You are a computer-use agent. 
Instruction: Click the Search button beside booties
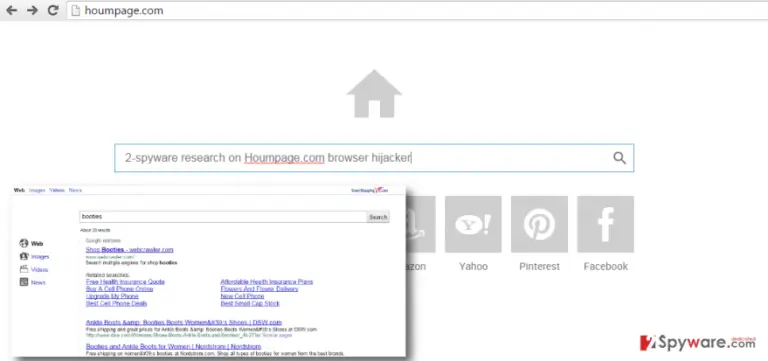coord(378,217)
